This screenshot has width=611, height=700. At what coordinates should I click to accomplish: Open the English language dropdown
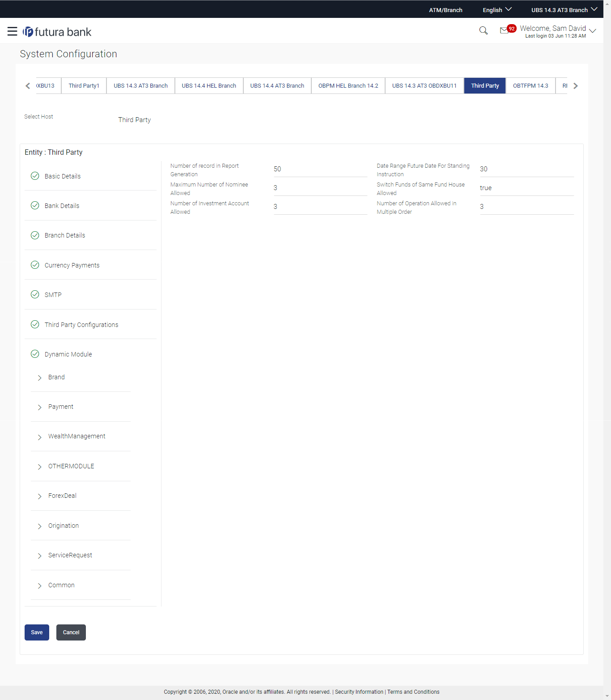(x=497, y=10)
